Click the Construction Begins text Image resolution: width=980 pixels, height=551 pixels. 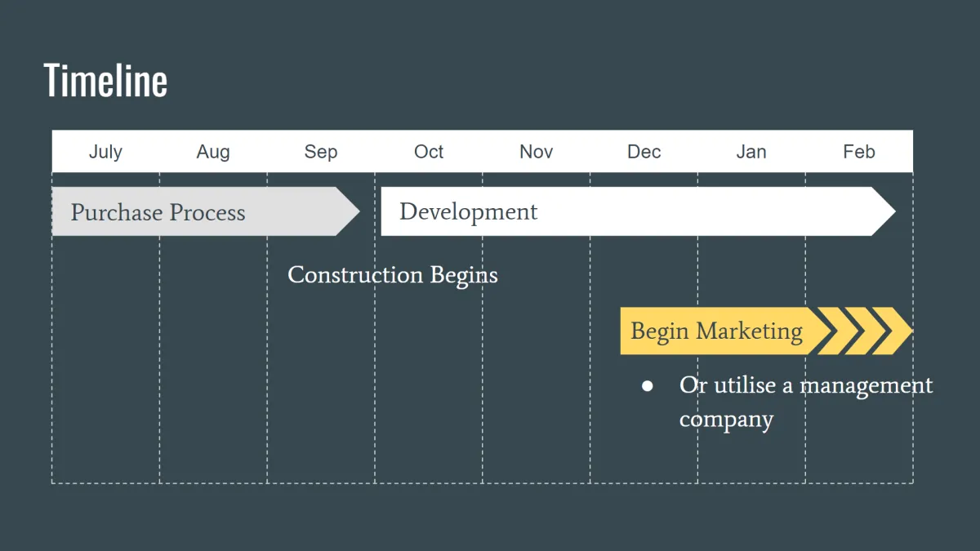[x=393, y=275]
